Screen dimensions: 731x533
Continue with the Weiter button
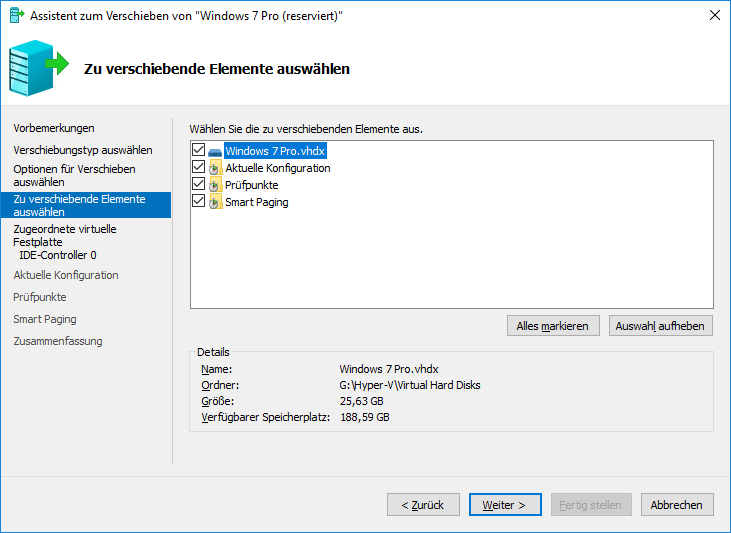coord(504,505)
